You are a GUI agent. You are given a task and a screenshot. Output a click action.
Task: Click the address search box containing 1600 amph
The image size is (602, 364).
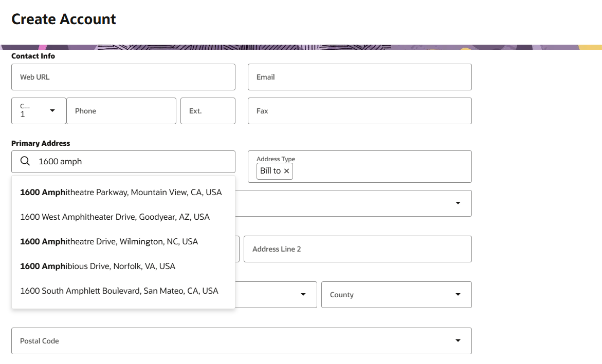click(123, 162)
